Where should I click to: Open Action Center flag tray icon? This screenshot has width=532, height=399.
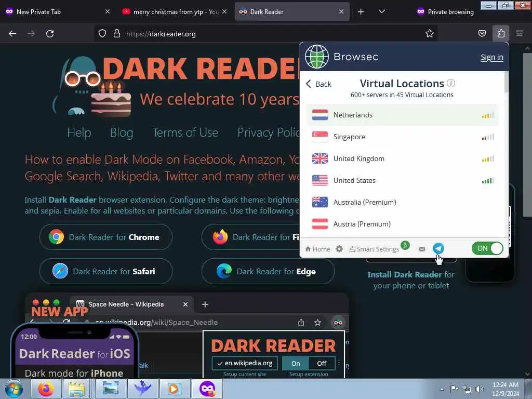pos(454,389)
